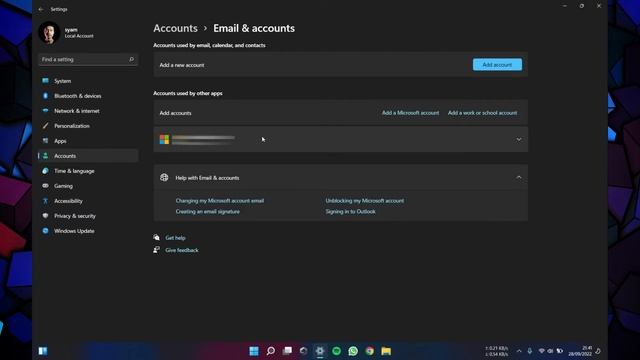The image size is (640, 360).
Task: Open the widgets icon at taskbar left
Action: [x=43, y=351]
